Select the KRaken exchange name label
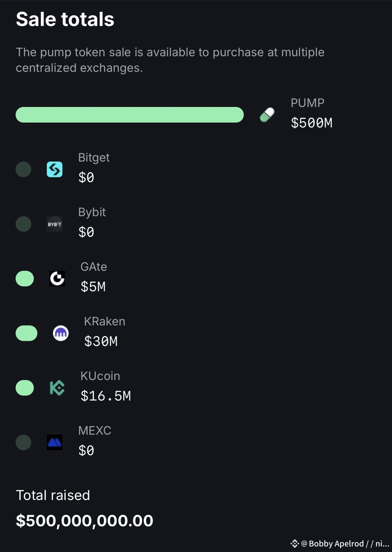 [x=105, y=321]
